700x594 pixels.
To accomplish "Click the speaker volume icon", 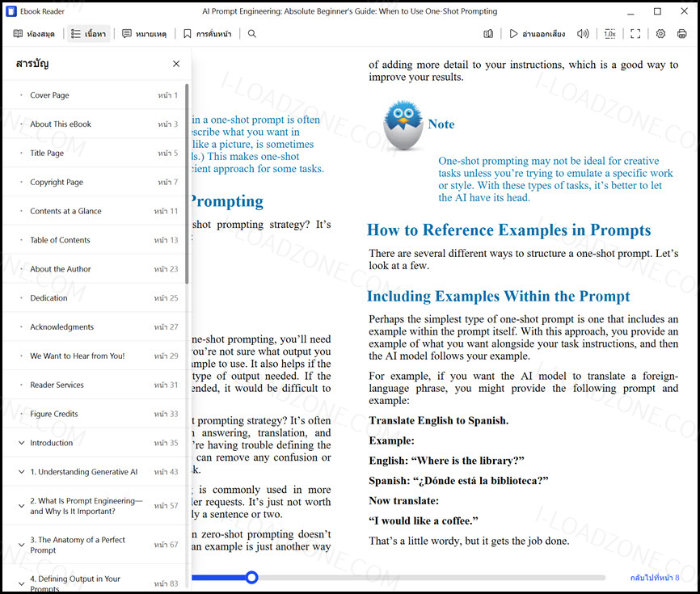I will tap(583, 34).
